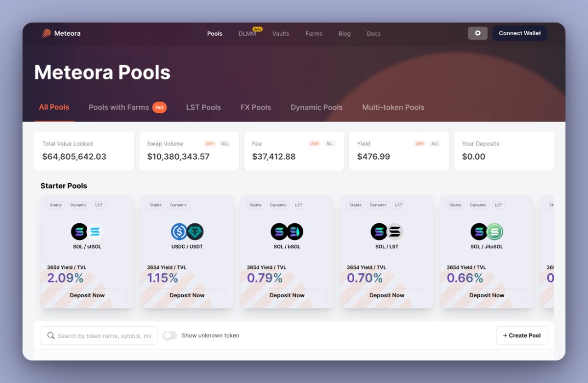588x383 pixels.
Task: Click the SOL / LST token pair icon
Action: [387, 232]
